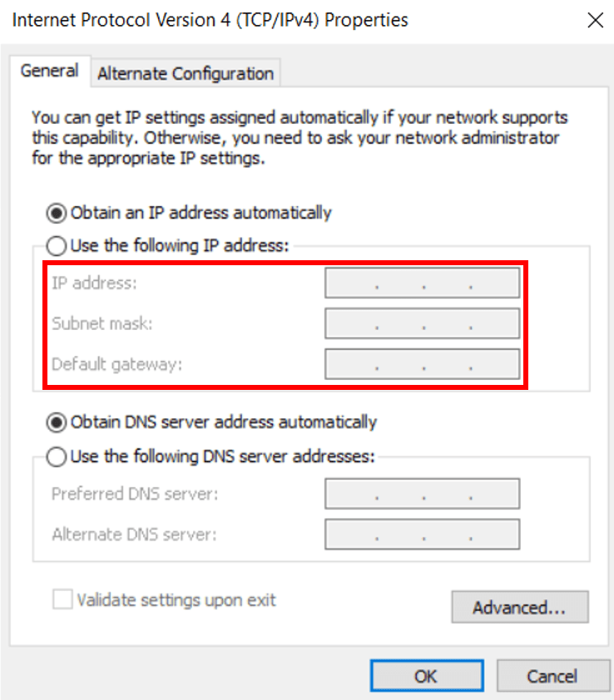
Task: Click the Preferred DNS server field
Action: click(423, 494)
